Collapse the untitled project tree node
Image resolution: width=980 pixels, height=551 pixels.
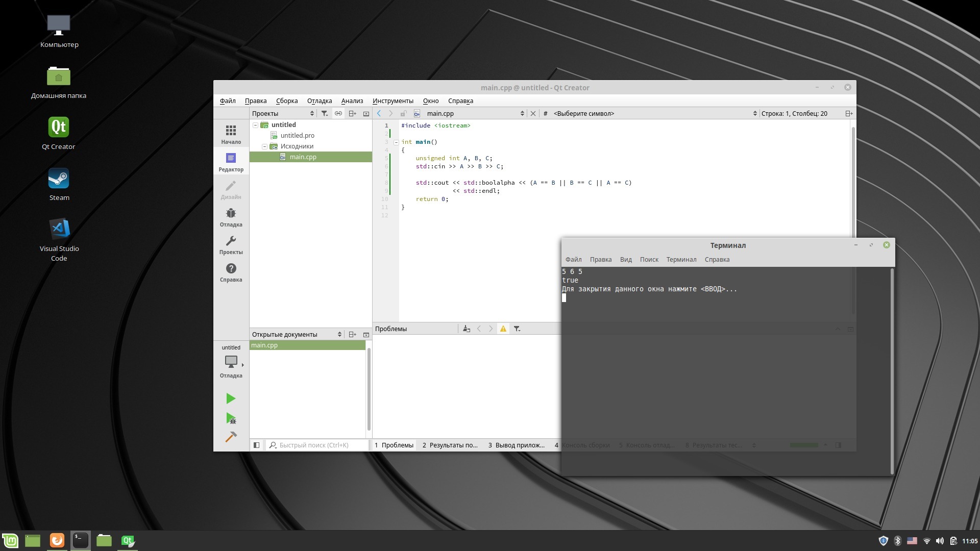255,125
